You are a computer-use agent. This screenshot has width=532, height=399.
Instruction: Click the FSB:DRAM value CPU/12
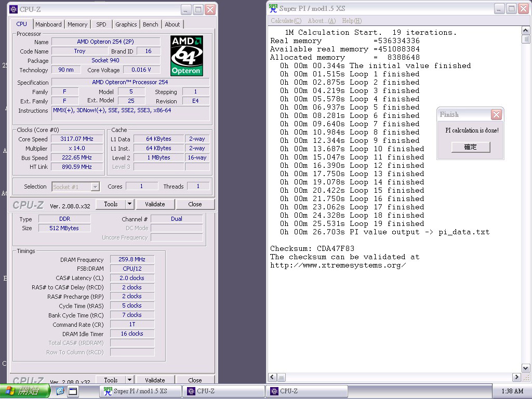coord(132,269)
